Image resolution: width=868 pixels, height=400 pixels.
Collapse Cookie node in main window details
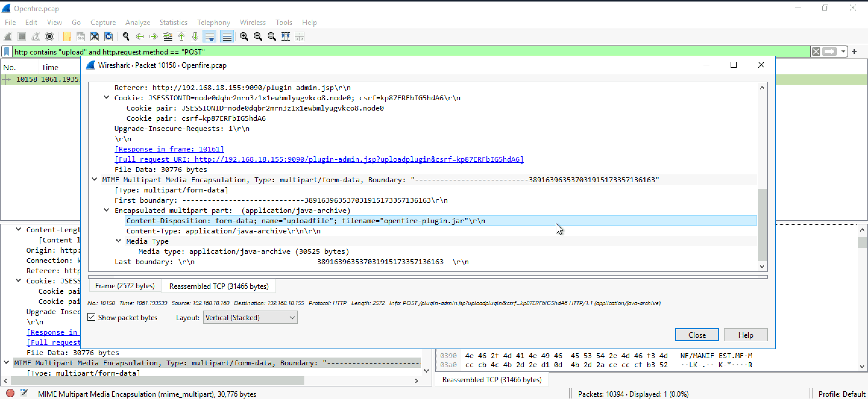point(18,280)
